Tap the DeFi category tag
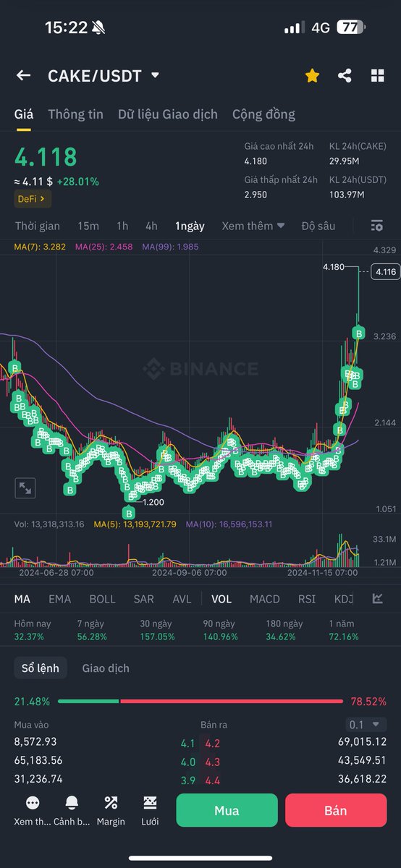Screen dimensions: 401x868 [x=33, y=198]
